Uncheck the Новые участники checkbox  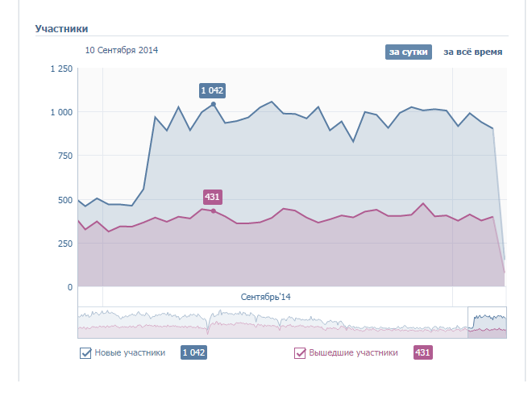pos(85,352)
